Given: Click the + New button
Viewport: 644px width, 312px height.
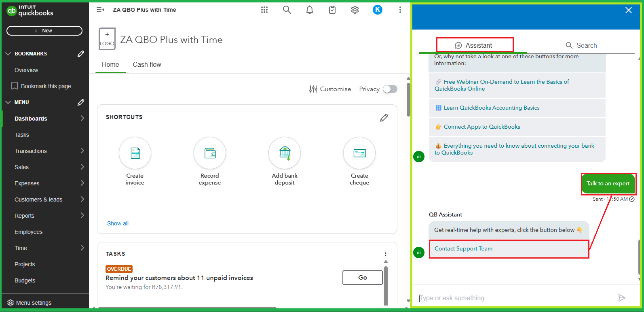Looking at the screenshot, I should coord(44,31).
